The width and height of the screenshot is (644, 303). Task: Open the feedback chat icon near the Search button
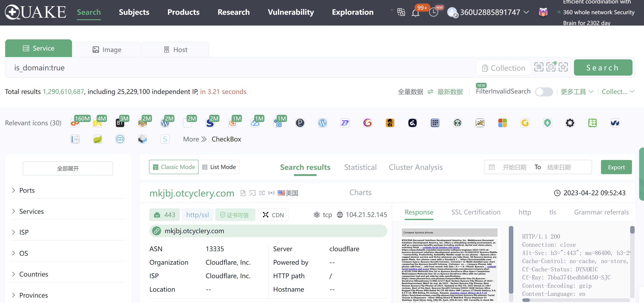click(551, 67)
